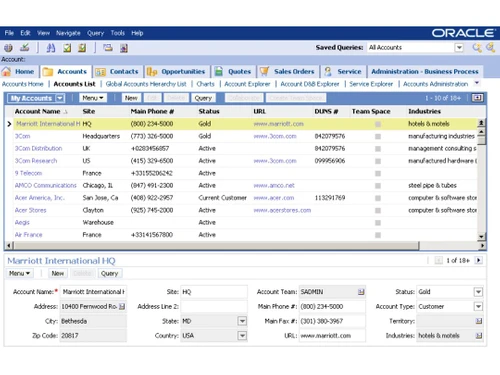Open the Help menu
This screenshot has width=500, height=375.
[x=137, y=33]
